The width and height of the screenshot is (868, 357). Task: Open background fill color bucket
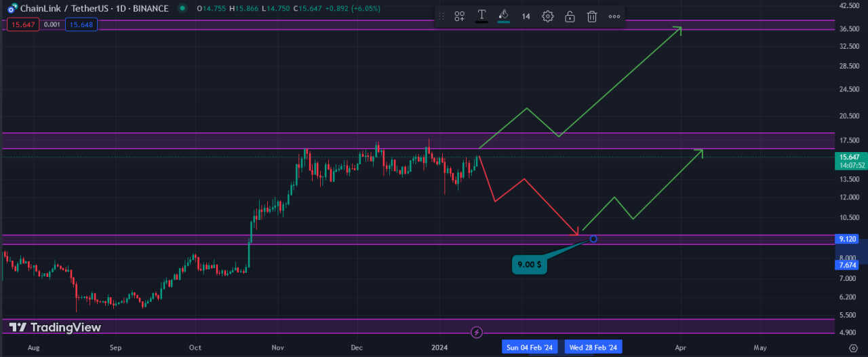[503, 16]
